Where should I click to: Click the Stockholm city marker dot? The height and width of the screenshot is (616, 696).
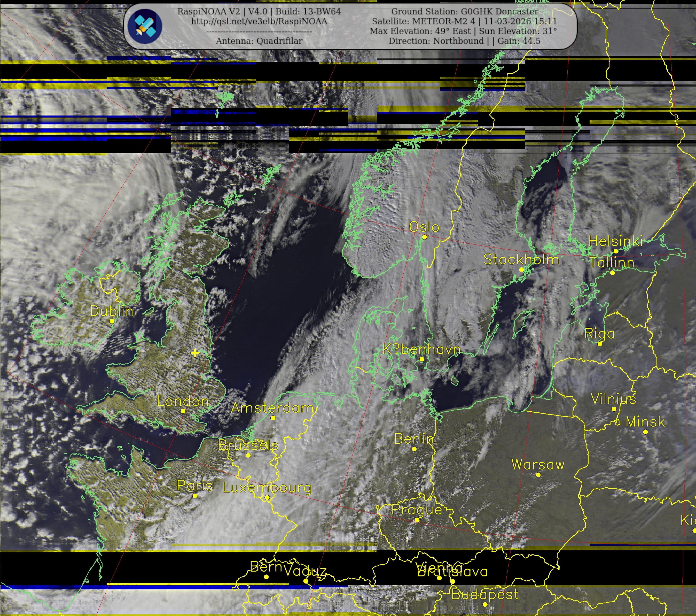[x=521, y=269]
